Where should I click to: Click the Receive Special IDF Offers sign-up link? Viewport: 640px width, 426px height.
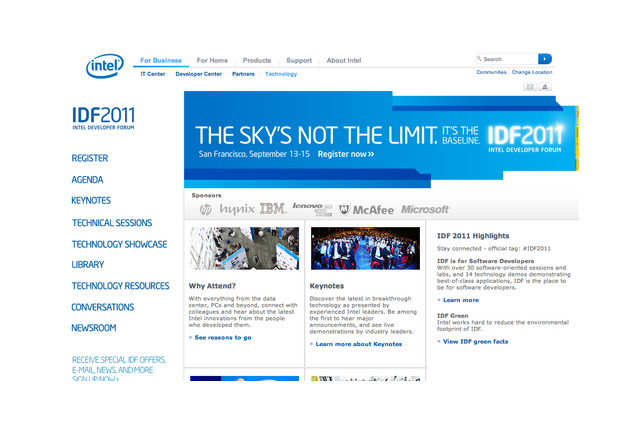pos(119,369)
